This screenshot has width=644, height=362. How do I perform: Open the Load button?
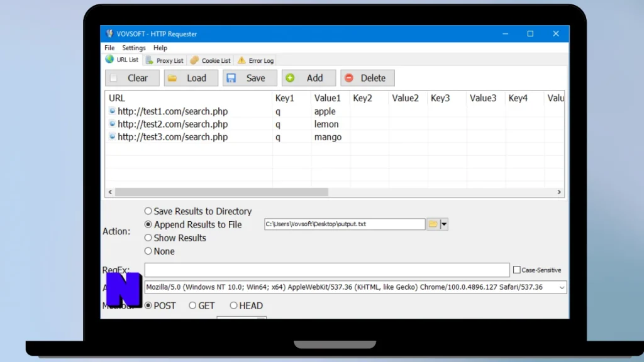pos(191,78)
